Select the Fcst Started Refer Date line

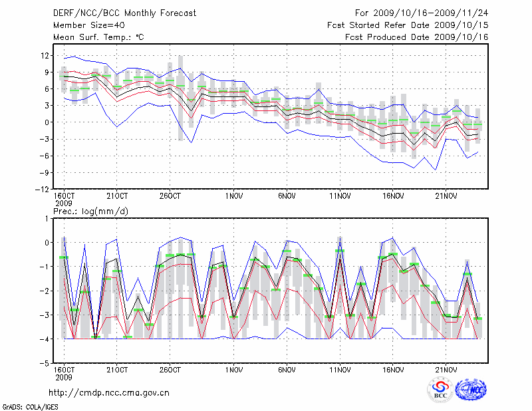click(x=408, y=25)
